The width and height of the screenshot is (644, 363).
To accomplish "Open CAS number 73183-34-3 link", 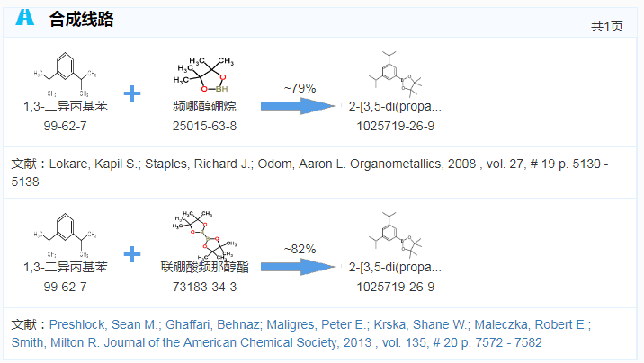I will (x=204, y=287).
